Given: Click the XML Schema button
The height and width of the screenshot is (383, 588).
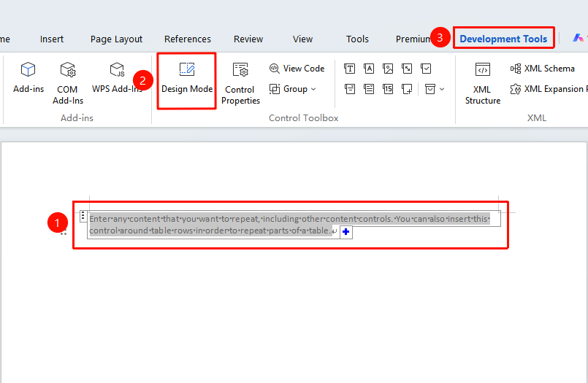Looking at the screenshot, I should click(542, 69).
